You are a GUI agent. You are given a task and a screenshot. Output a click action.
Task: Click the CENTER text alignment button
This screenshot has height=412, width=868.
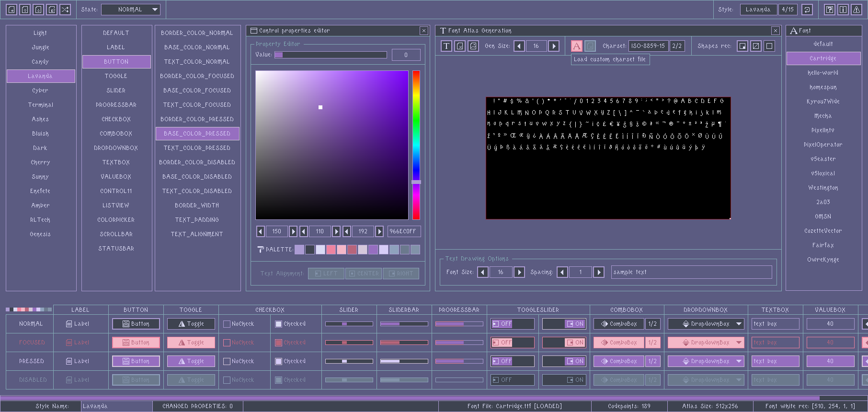[x=364, y=274]
